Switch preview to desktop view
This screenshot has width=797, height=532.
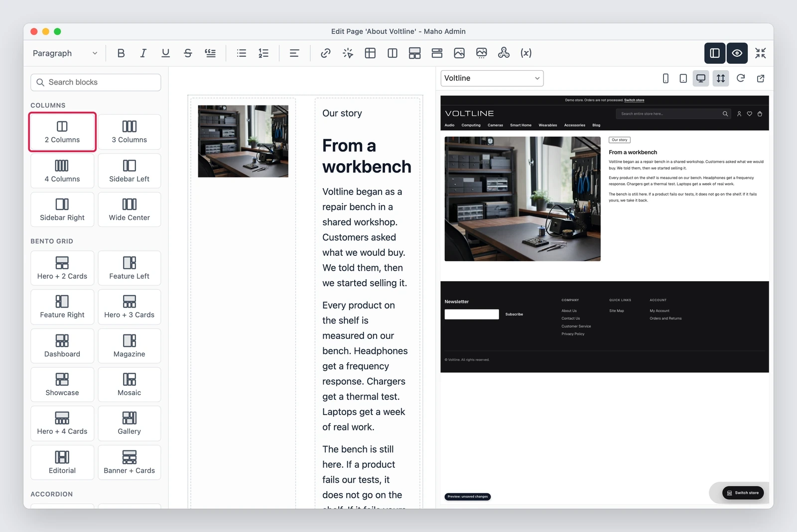701,78
